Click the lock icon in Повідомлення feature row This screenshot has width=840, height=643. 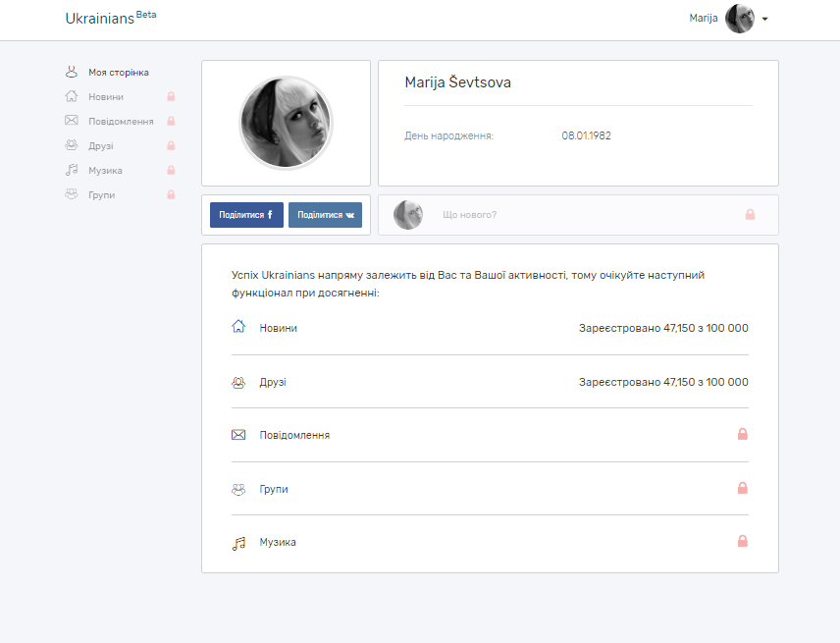743,434
